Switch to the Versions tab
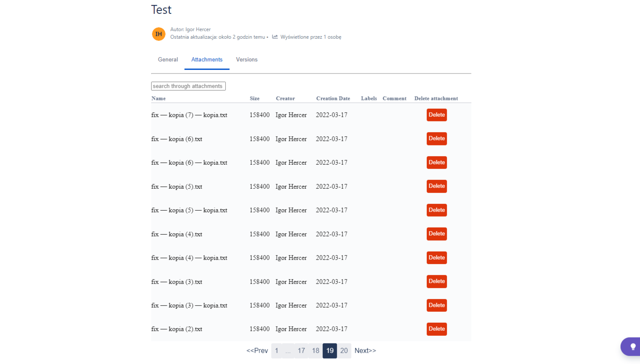The image size is (640, 364). pyautogui.click(x=246, y=60)
